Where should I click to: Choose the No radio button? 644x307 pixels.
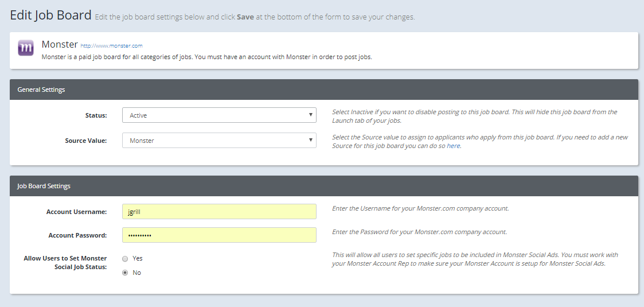coord(125,273)
